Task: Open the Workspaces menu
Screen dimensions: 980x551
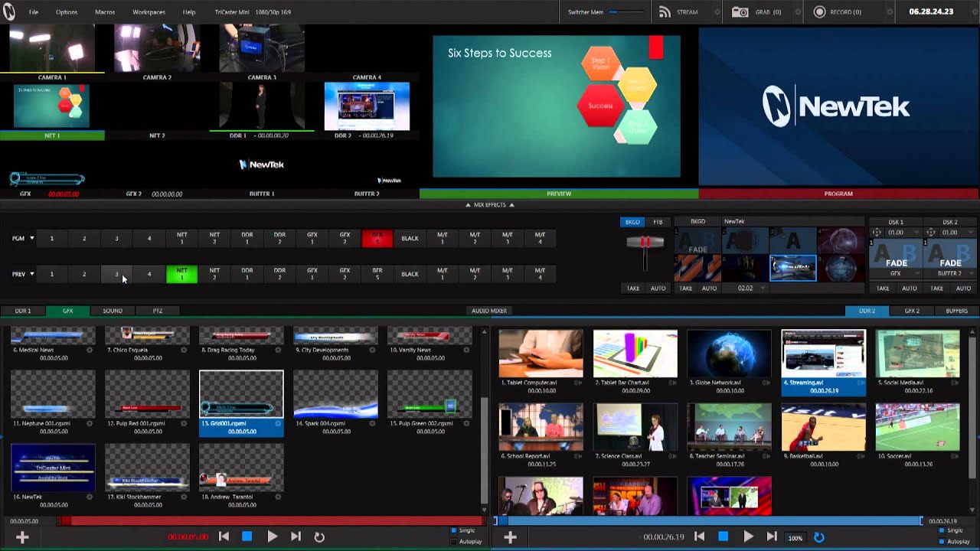Action: (149, 12)
